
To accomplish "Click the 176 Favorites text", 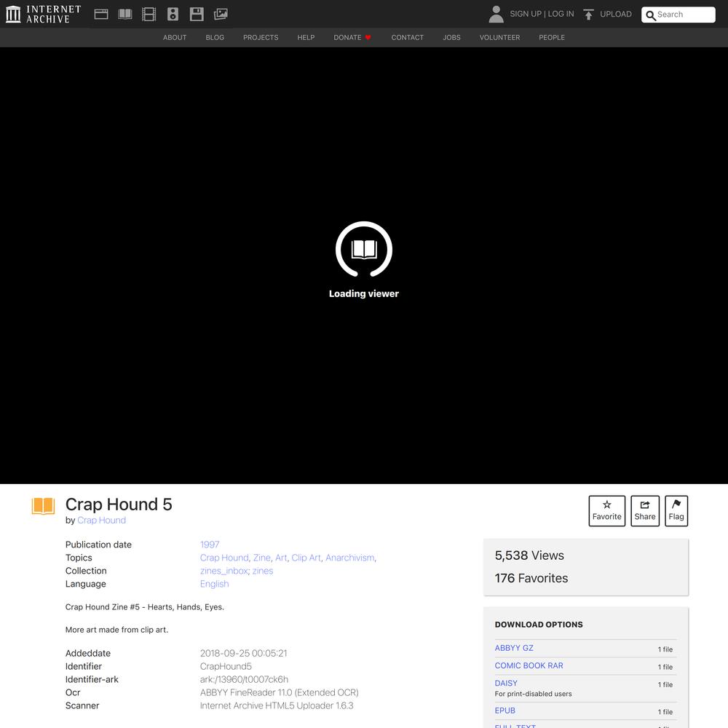I will pyautogui.click(x=531, y=578).
